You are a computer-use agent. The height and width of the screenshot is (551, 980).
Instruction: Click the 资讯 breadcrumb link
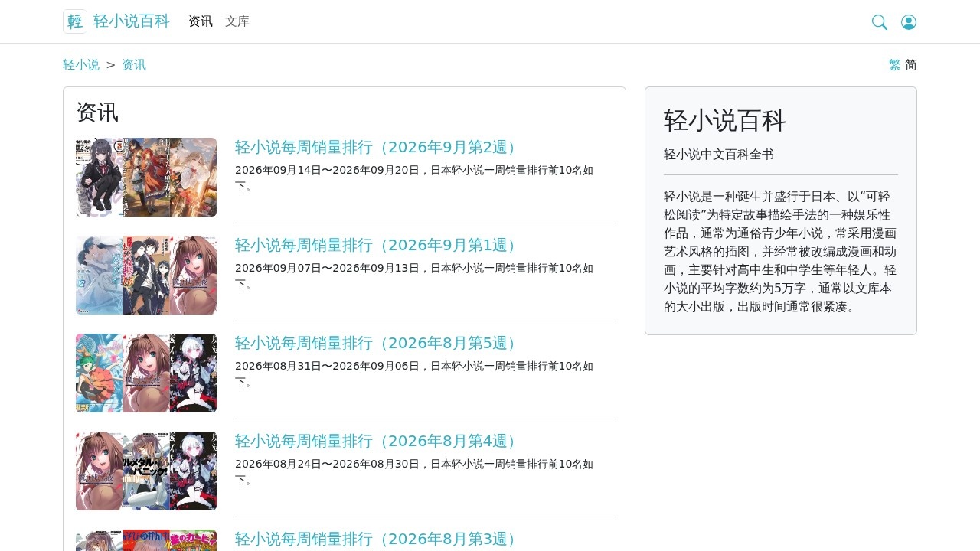click(134, 65)
